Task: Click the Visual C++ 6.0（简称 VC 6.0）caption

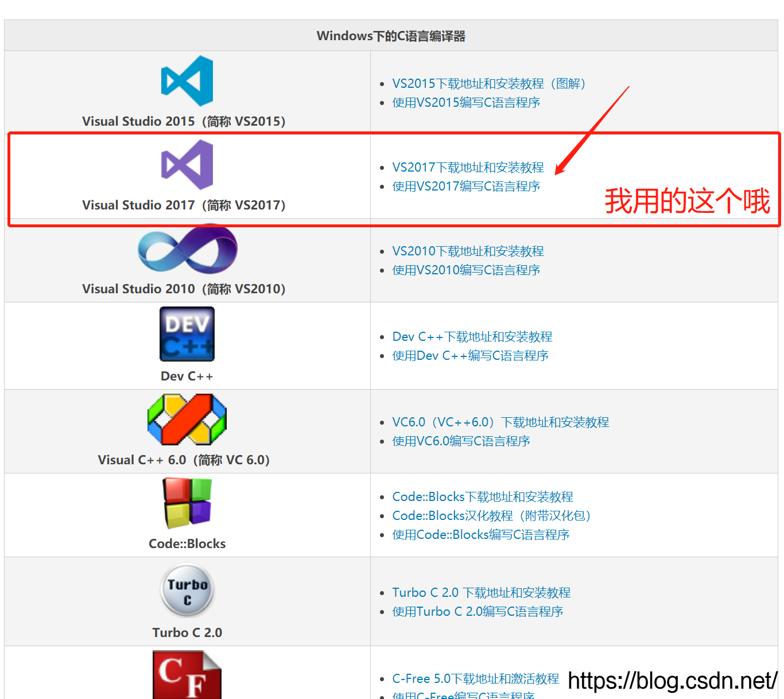Action: (184, 460)
